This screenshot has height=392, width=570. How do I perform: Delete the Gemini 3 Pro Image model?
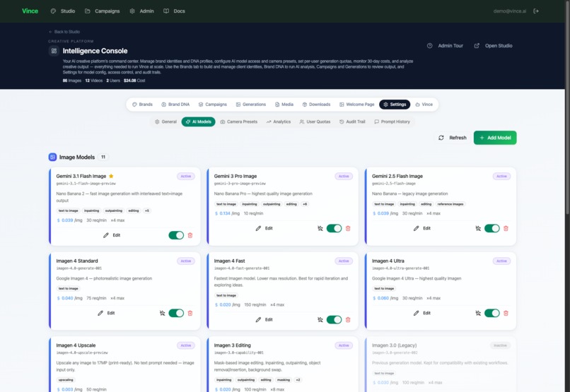348,228
